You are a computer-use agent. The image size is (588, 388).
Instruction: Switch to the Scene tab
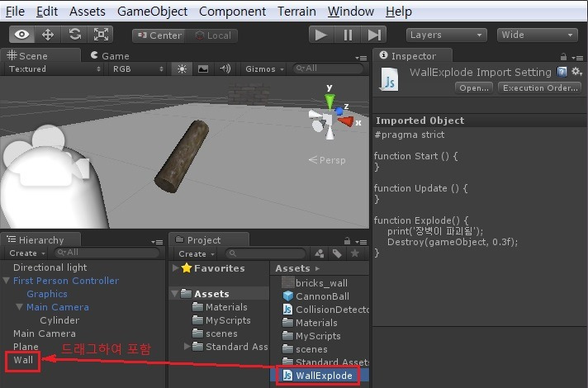pos(40,55)
